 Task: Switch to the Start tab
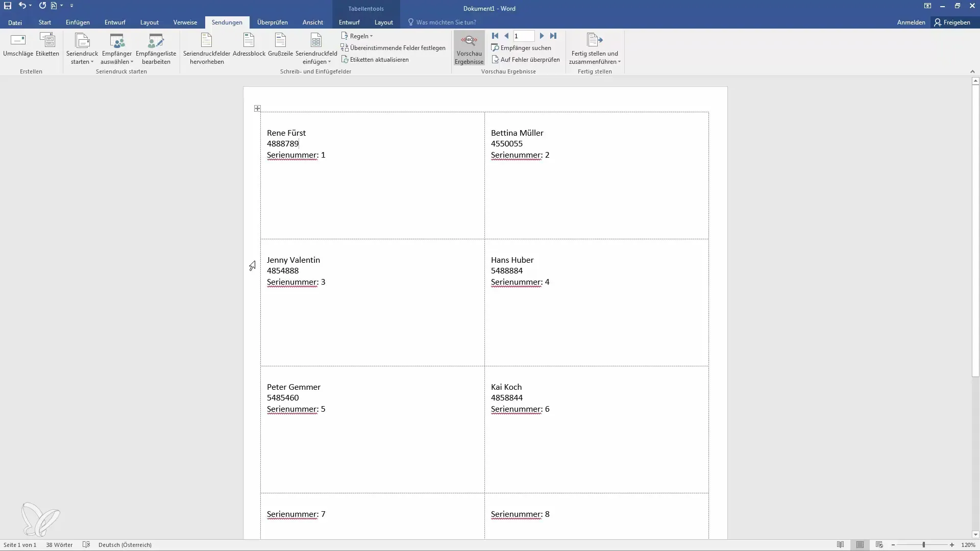click(44, 22)
